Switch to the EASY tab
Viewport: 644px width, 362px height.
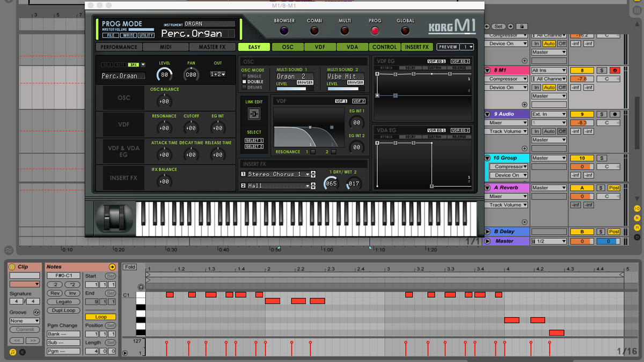click(254, 47)
